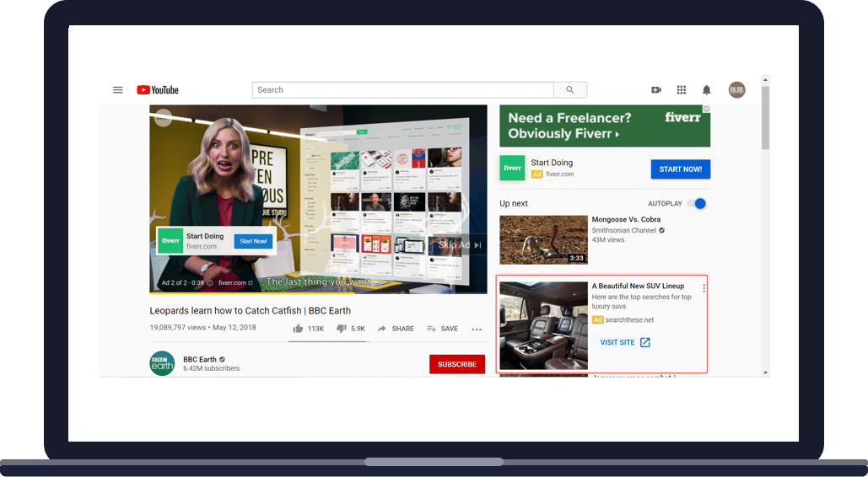Image resolution: width=868 pixels, height=477 pixels.
Task: Click the page vertical scrollbar thumb
Action: [x=765, y=117]
